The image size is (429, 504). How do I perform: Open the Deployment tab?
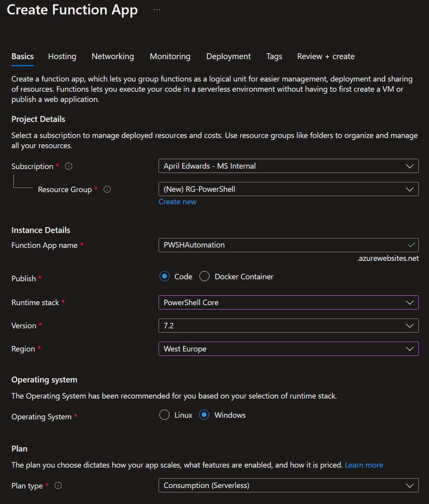[228, 57]
